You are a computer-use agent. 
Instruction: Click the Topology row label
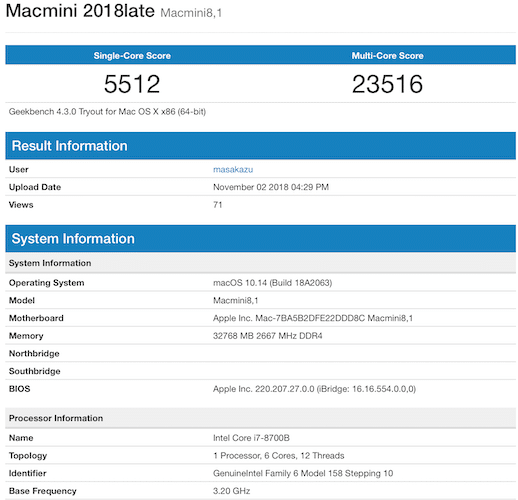tap(28, 456)
